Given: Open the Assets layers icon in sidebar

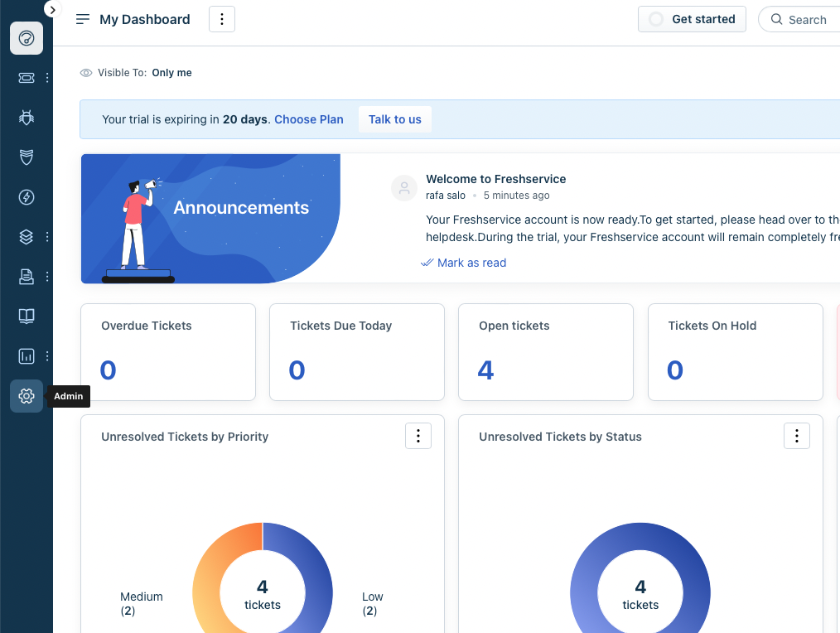Looking at the screenshot, I should 27,236.
